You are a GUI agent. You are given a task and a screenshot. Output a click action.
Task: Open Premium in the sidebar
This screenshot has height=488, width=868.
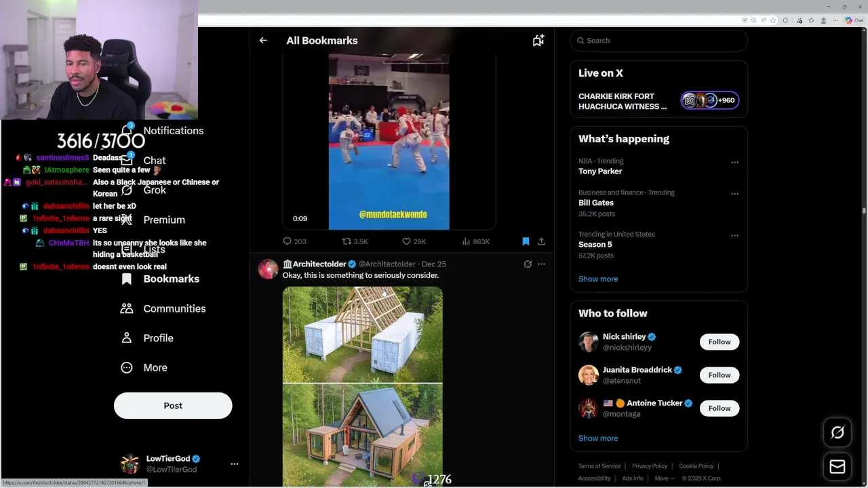pyautogui.click(x=163, y=220)
